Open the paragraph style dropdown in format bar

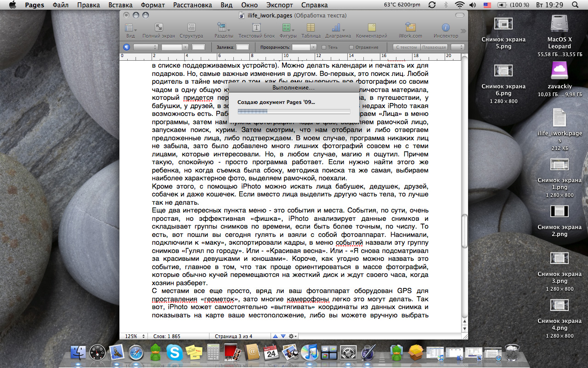coord(146,47)
